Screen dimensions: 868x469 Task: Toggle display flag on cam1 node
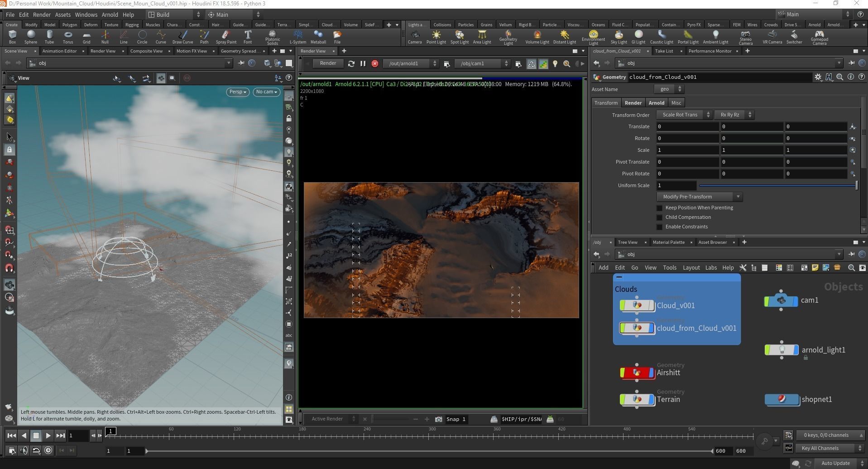(x=796, y=300)
